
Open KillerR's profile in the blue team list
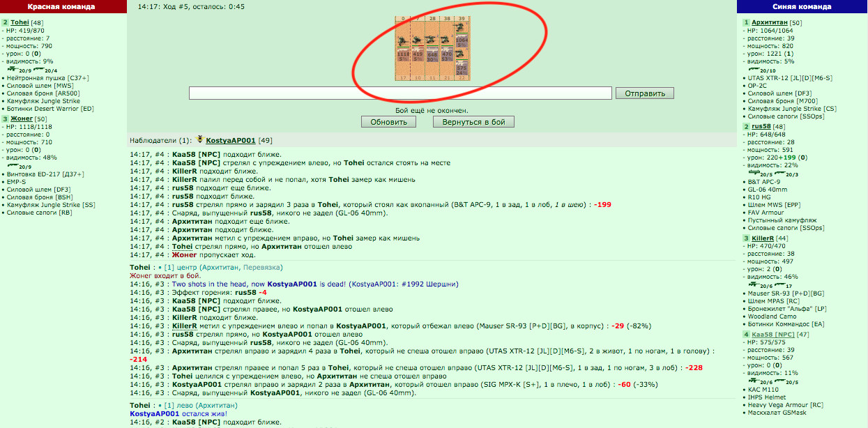coord(763,238)
